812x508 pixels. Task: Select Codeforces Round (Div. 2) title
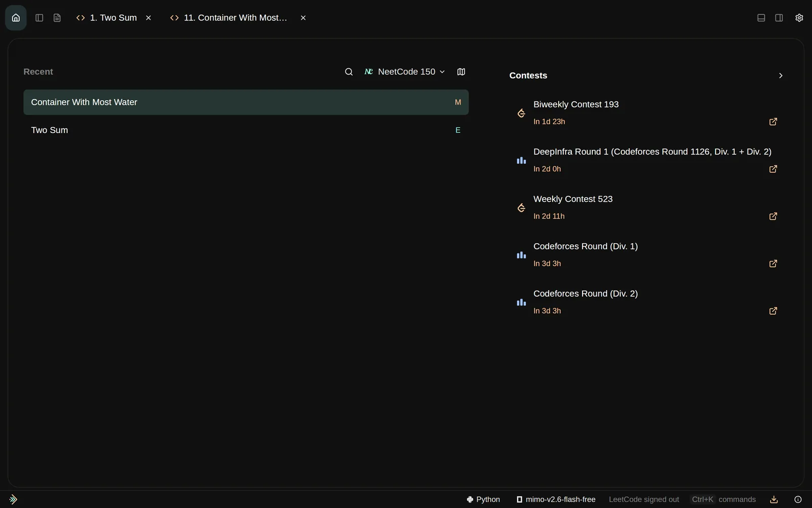coord(586,293)
